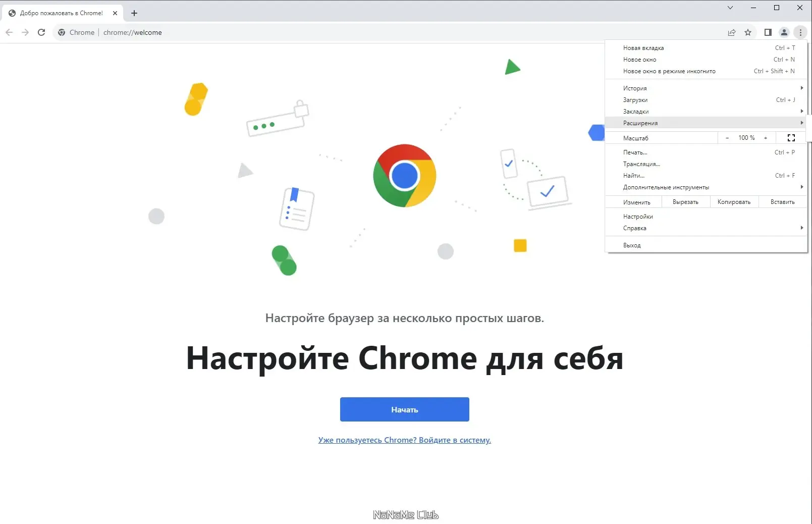This screenshot has width=812, height=524.
Task: Expand the 'История' submenu
Action: 706,88
